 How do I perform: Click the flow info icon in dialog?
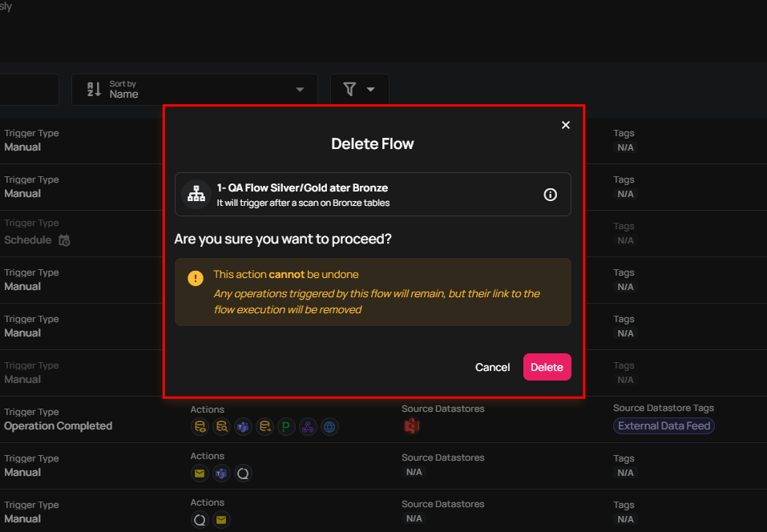550,195
